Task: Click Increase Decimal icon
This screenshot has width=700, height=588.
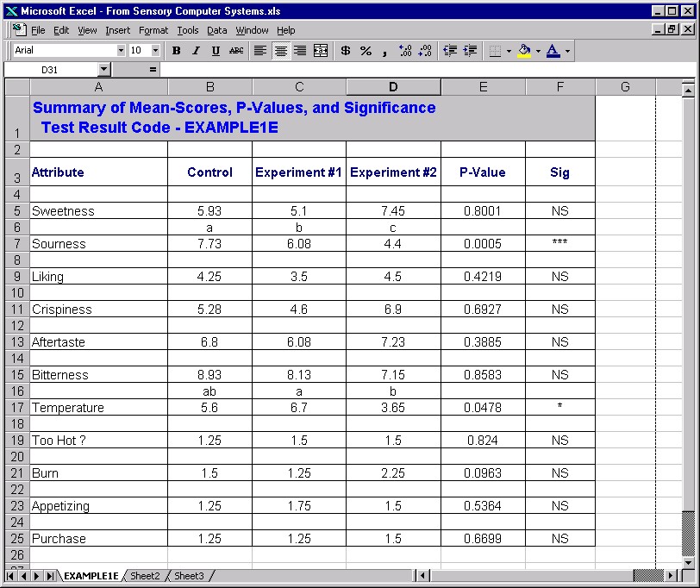Action: [x=405, y=51]
